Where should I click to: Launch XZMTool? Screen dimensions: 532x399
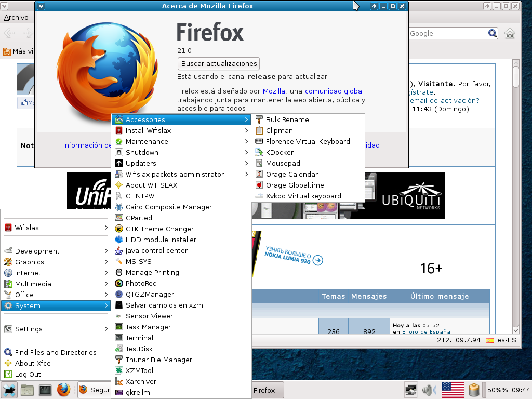pos(181,370)
